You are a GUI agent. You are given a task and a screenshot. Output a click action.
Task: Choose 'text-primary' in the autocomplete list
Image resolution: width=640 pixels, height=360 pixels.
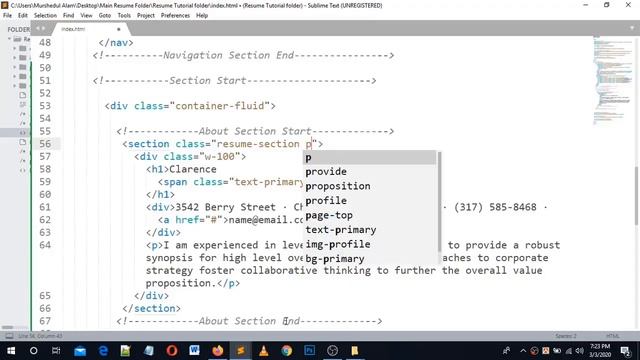tap(369, 230)
